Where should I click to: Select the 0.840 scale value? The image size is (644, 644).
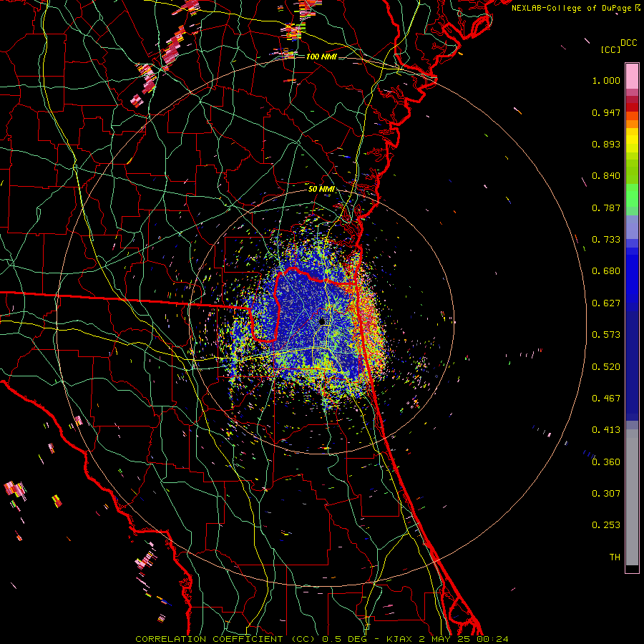pos(606,176)
